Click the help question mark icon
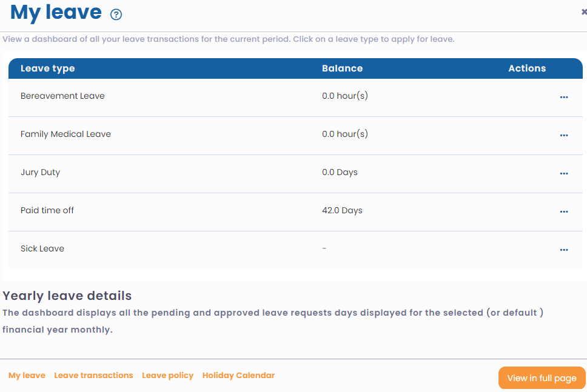This screenshot has height=392, width=587. tap(116, 15)
